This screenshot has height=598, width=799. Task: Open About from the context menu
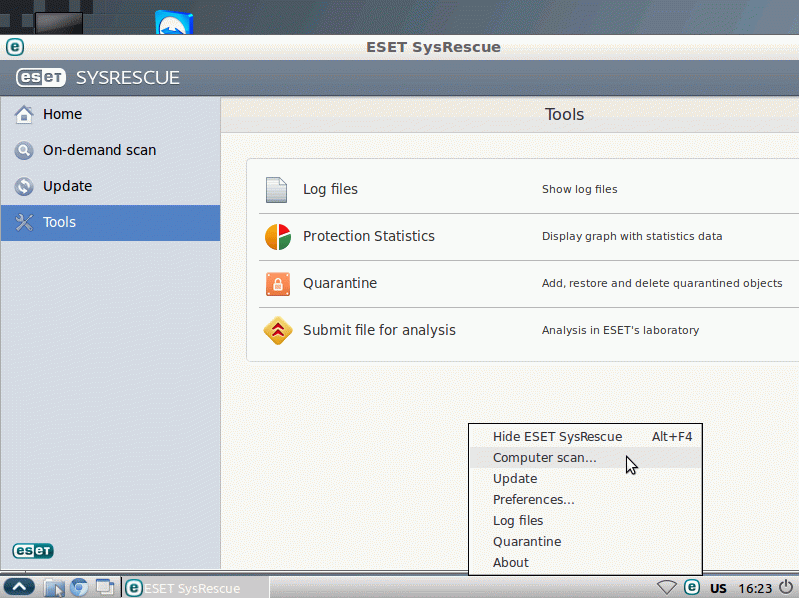tap(585, 562)
